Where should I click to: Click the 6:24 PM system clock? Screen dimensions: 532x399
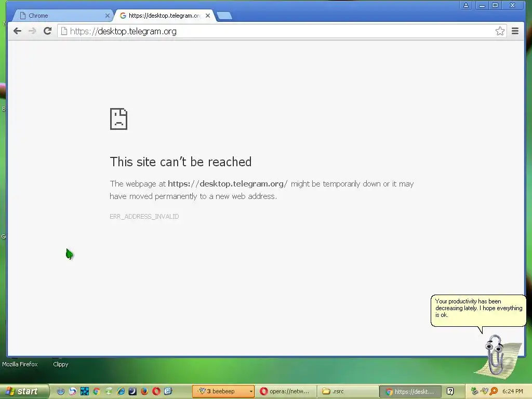(x=513, y=391)
